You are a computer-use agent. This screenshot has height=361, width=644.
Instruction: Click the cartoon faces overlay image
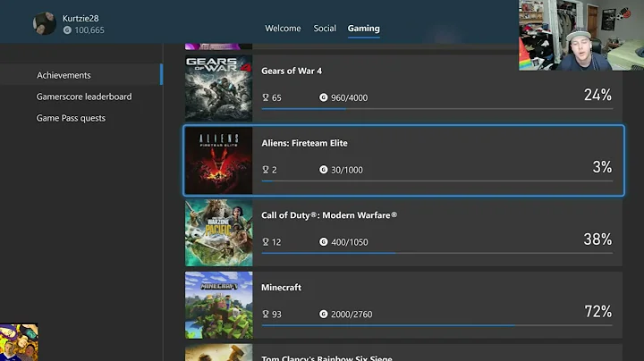pos(19,342)
